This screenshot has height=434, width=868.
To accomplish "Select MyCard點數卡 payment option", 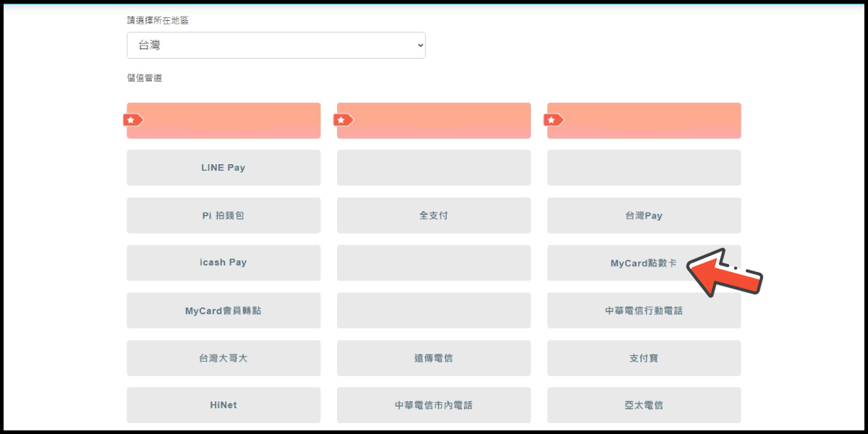I will [x=644, y=263].
